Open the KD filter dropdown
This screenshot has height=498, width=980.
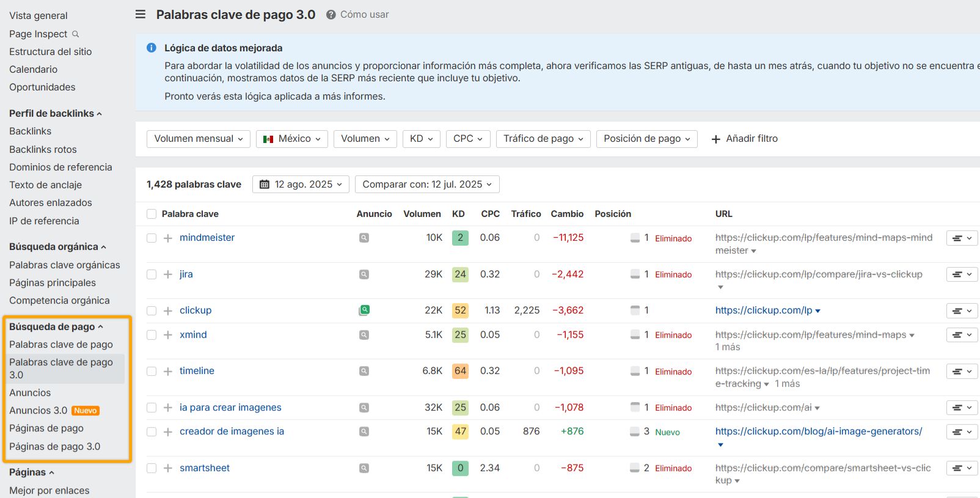point(422,139)
